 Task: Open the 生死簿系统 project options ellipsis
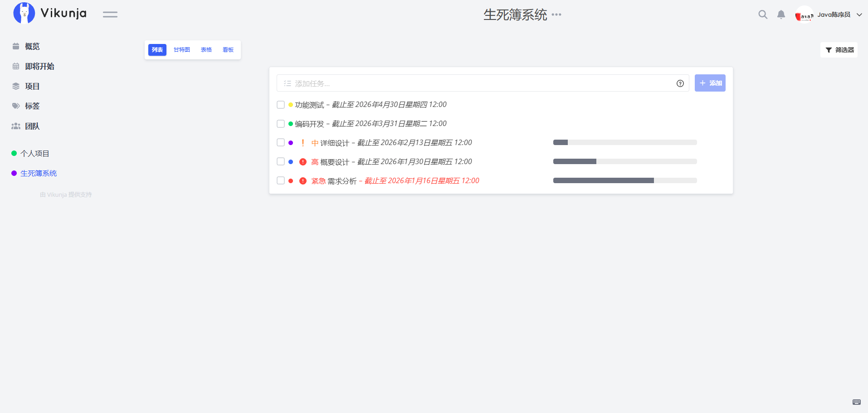tap(556, 15)
